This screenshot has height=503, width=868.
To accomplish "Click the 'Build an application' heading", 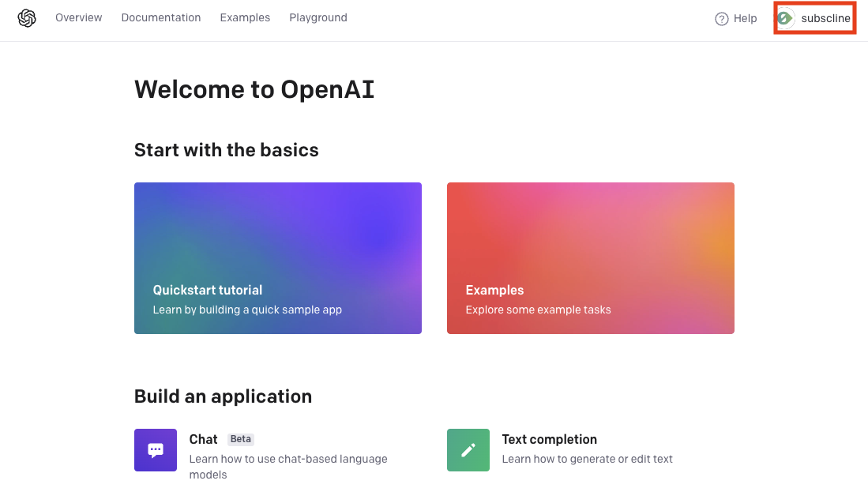I will pos(223,396).
